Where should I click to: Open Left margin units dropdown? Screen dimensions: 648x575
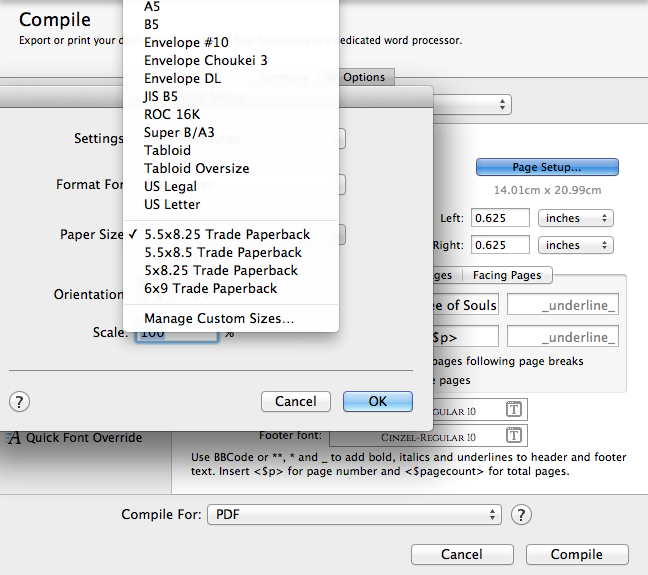click(576, 218)
